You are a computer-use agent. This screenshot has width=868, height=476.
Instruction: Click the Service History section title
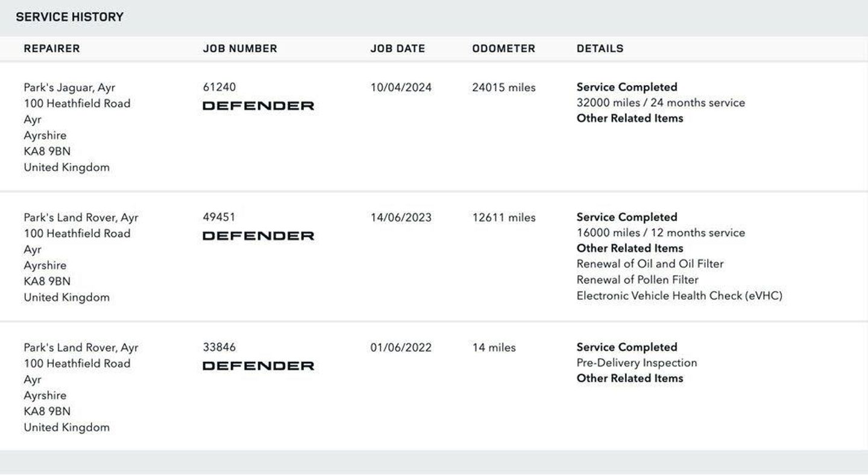tap(70, 17)
